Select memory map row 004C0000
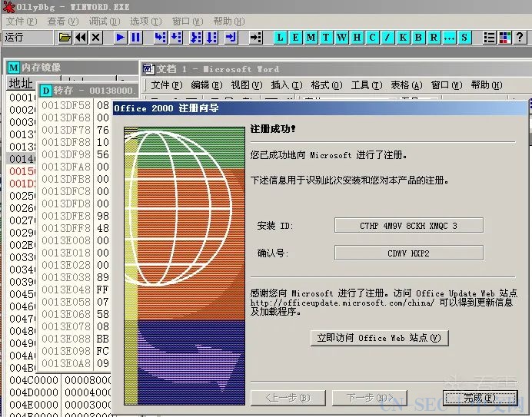Screen dimensions: 532x417 [60, 380]
